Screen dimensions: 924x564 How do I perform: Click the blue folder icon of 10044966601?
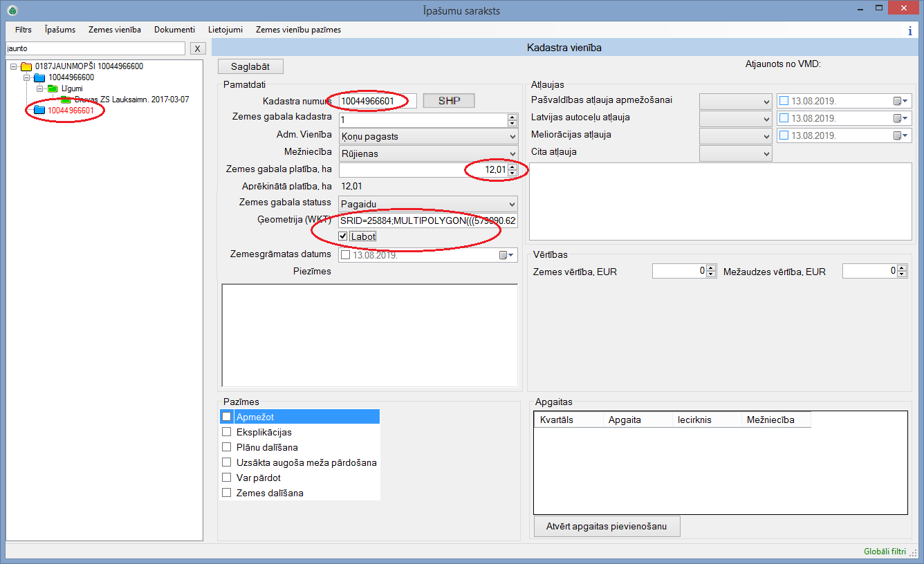point(39,110)
